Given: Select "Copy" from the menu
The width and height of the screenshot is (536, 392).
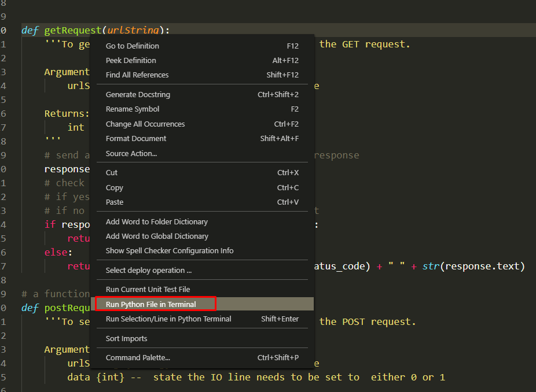Looking at the screenshot, I should tap(114, 187).
